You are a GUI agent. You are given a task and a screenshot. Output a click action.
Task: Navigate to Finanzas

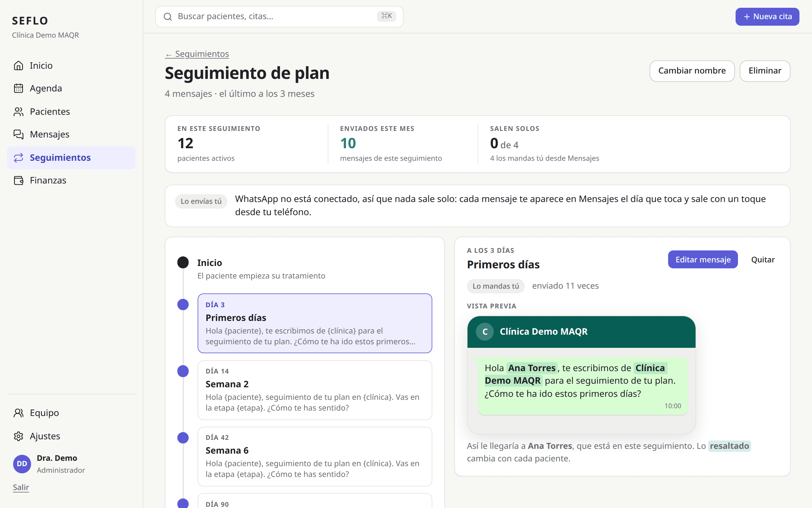(x=71, y=180)
